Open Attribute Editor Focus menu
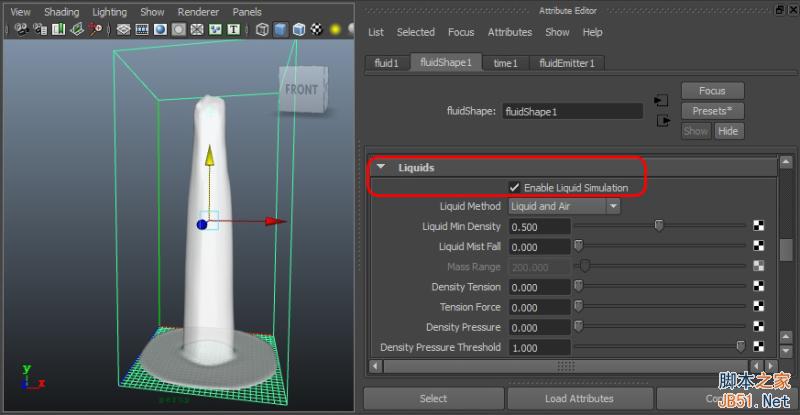Screen dimensions: 800x415 (x=461, y=32)
